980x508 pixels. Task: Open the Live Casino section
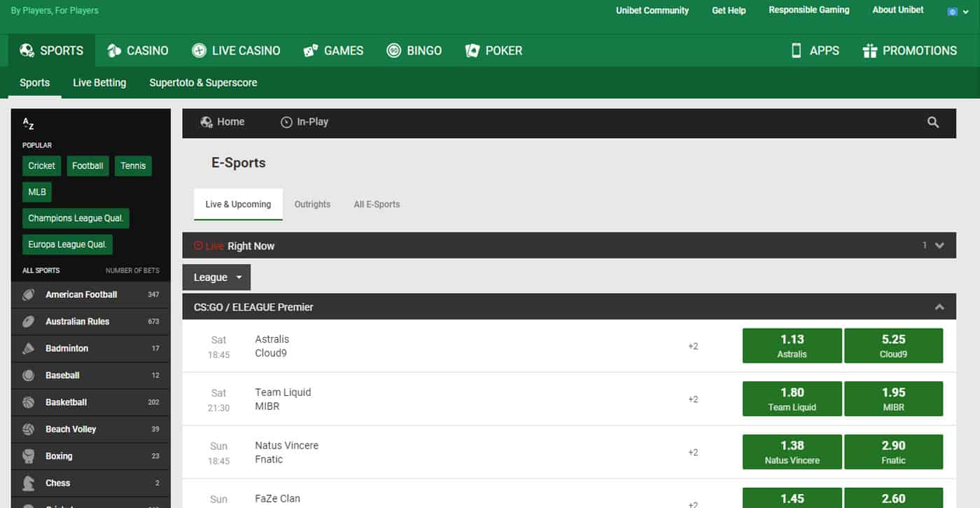[236, 50]
